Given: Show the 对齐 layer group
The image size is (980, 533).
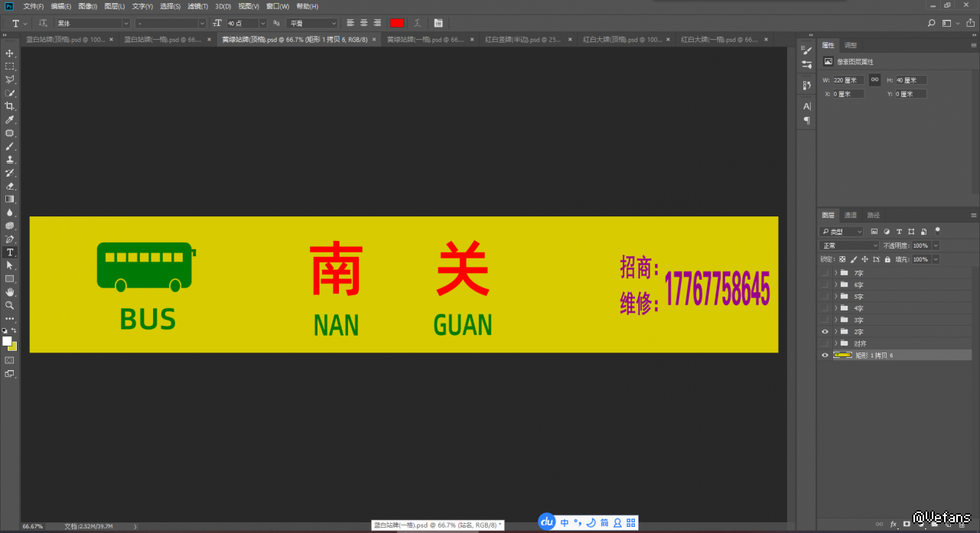Looking at the screenshot, I should [x=825, y=343].
